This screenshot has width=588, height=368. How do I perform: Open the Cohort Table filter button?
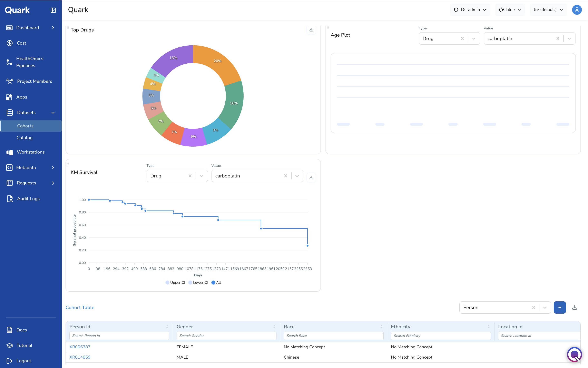coord(560,307)
